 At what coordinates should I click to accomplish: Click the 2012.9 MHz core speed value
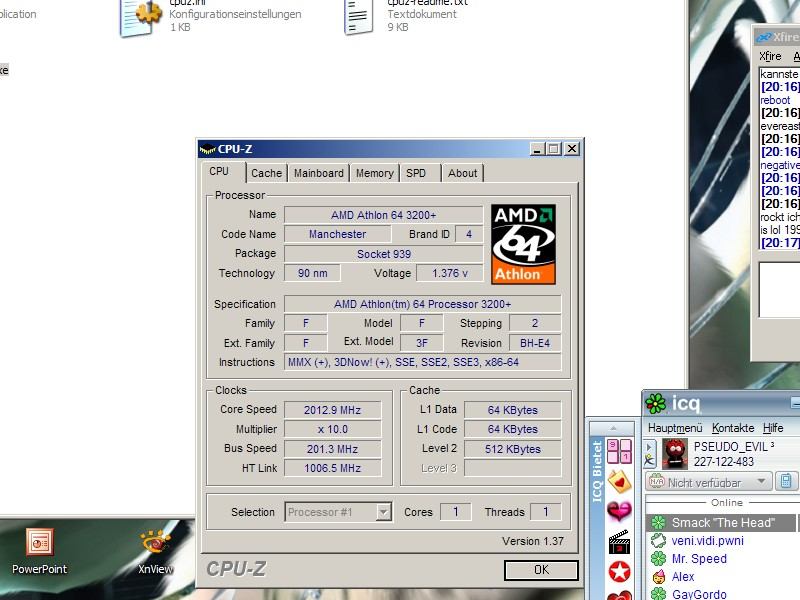point(333,410)
